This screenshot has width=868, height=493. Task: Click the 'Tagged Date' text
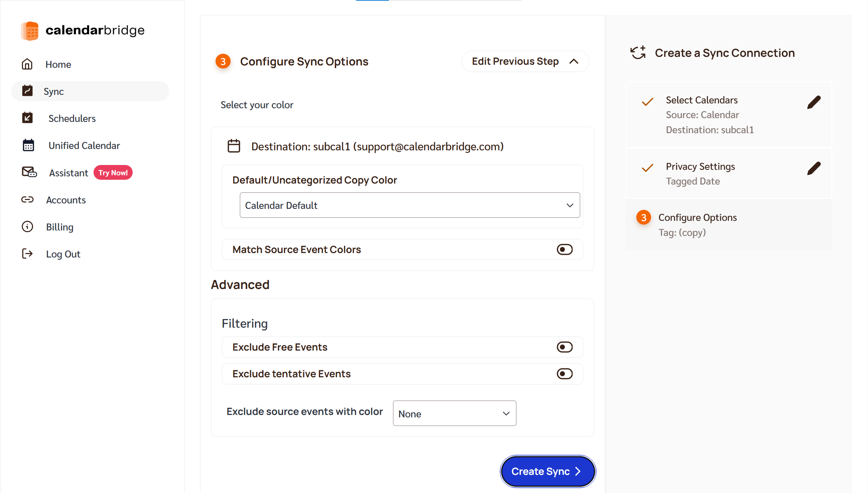693,181
